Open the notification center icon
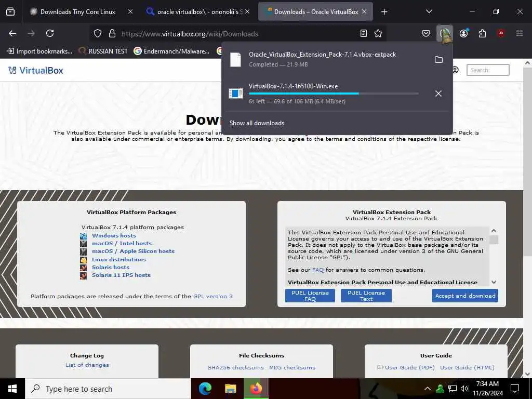Viewport: 532px width, 399px height. pyautogui.click(x=515, y=389)
